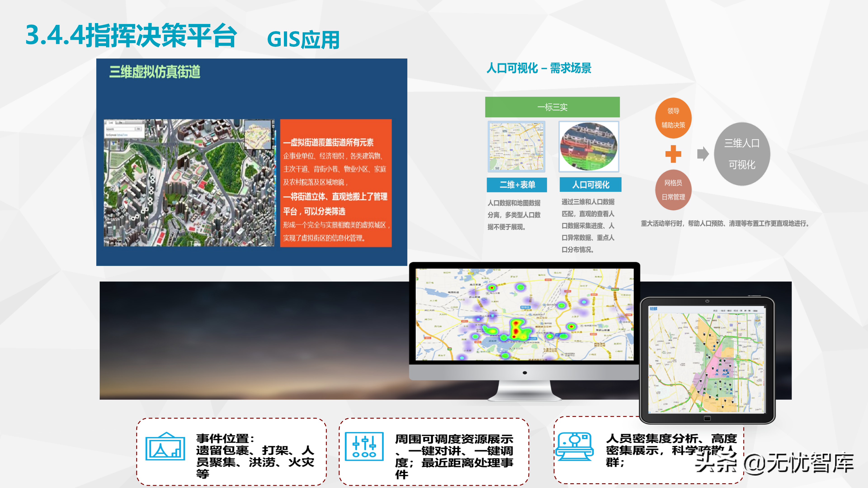
Task: Click the green 一标三实 banner
Action: [x=553, y=107]
